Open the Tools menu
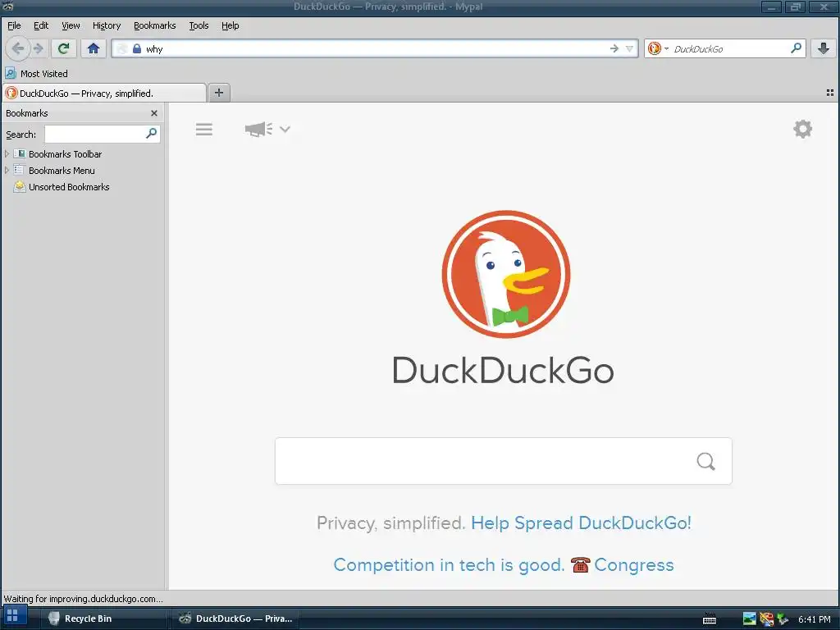The height and width of the screenshot is (630, 840). [199, 25]
